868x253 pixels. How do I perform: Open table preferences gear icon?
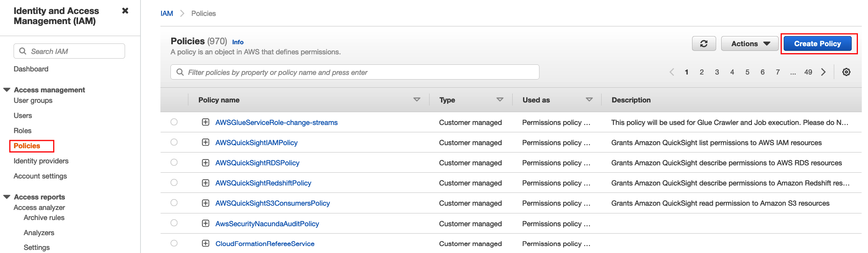click(x=846, y=72)
